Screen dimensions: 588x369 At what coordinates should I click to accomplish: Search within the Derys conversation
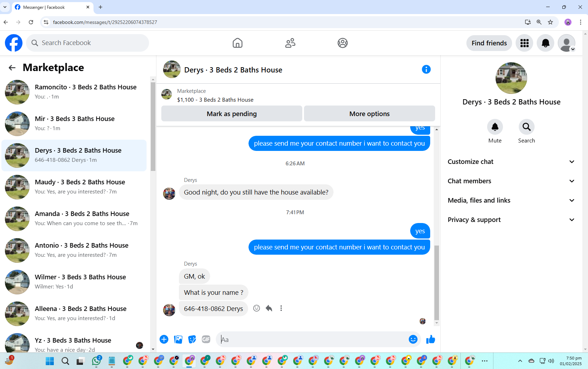click(x=526, y=127)
